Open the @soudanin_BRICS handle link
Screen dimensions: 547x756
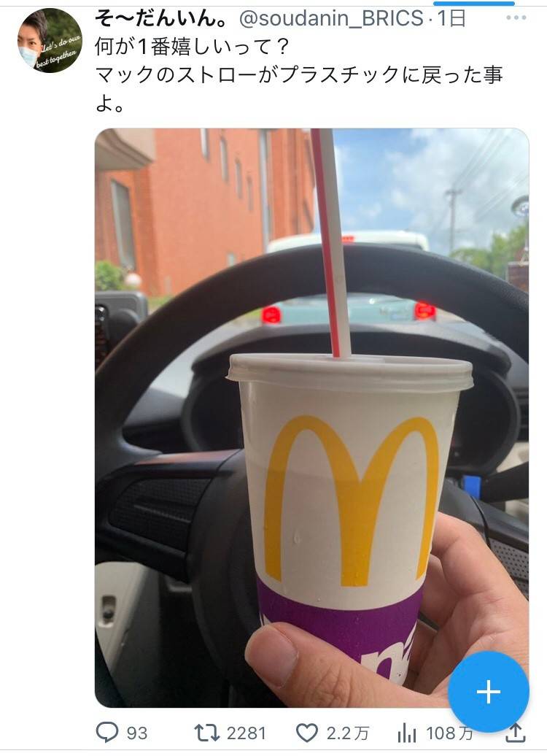click(x=332, y=18)
